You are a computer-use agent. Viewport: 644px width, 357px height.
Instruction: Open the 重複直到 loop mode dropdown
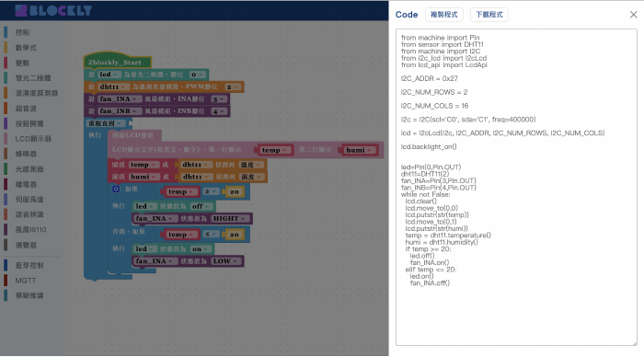point(106,123)
